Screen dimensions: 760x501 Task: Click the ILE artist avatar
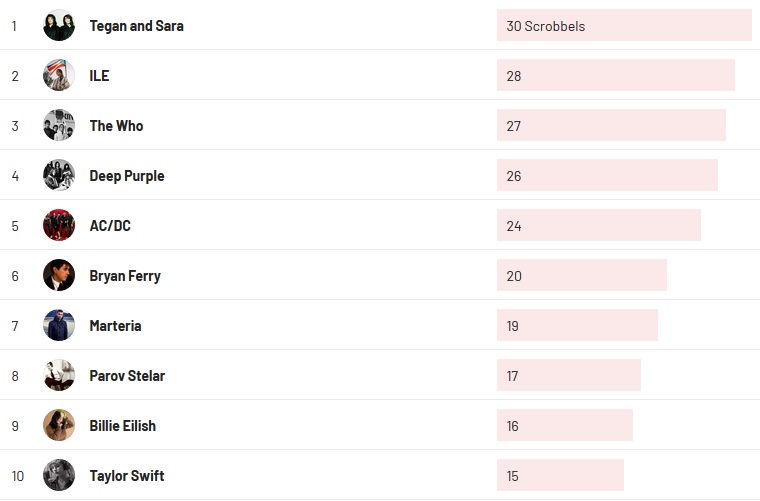coord(59,75)
